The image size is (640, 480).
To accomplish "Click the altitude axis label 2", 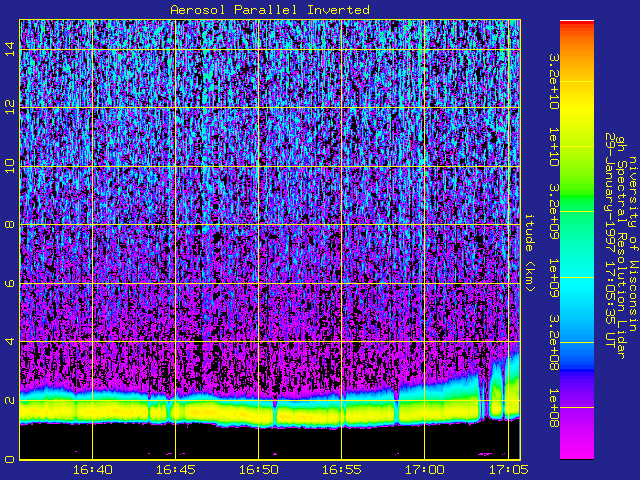I will tap(10, 400).
